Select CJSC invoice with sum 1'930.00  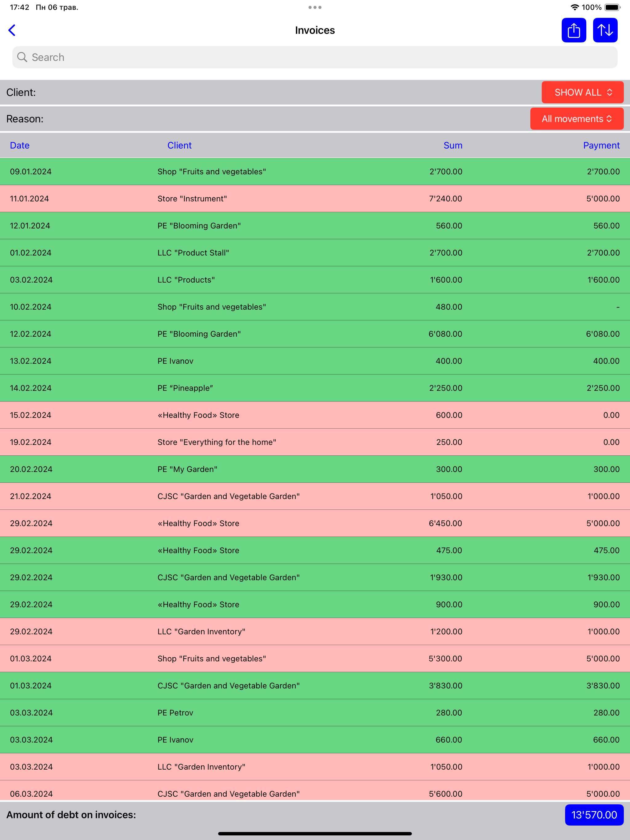coord(315,577)
